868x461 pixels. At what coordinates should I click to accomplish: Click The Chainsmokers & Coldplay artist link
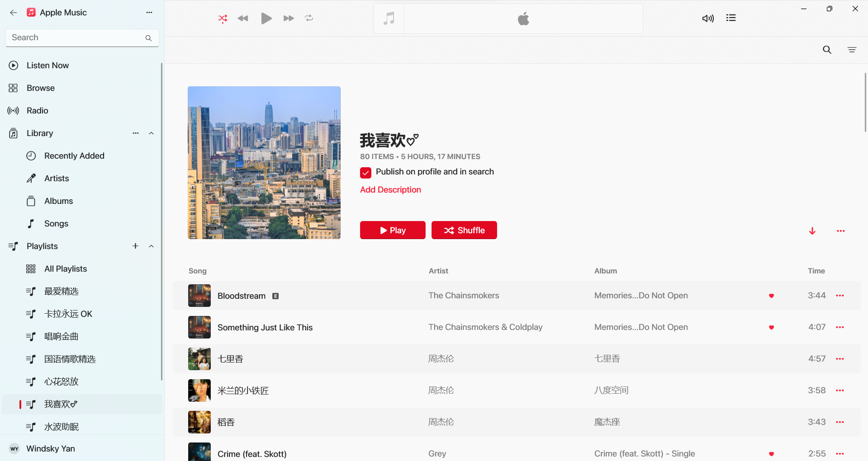click(485, 327)
